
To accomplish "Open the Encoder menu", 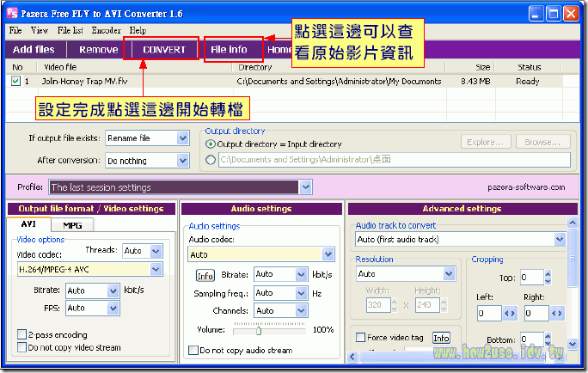I will (106, 30).
